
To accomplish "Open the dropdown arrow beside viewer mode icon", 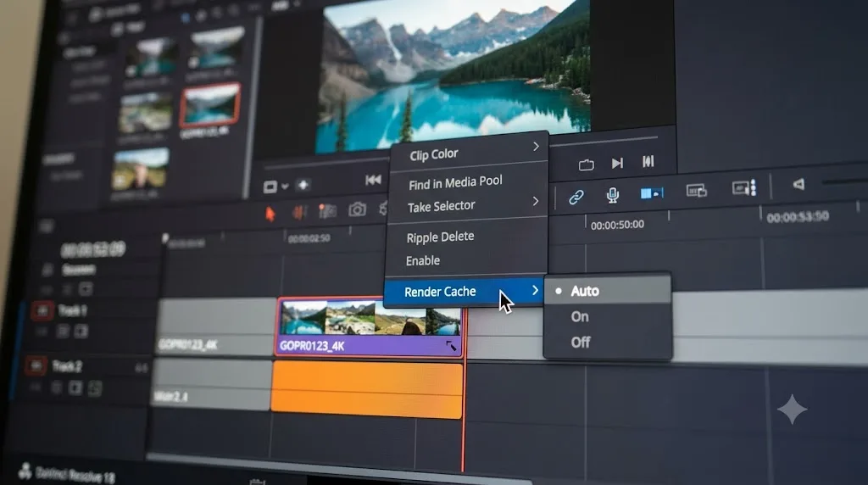I will [285, 187].
